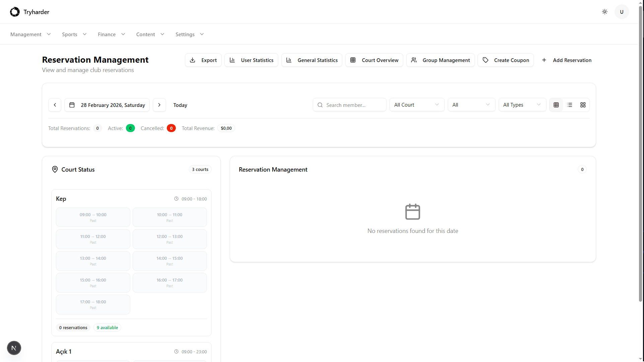Open the date picker for 28 February 2026
Screen dimensions: 644x362
click(107, 105)
